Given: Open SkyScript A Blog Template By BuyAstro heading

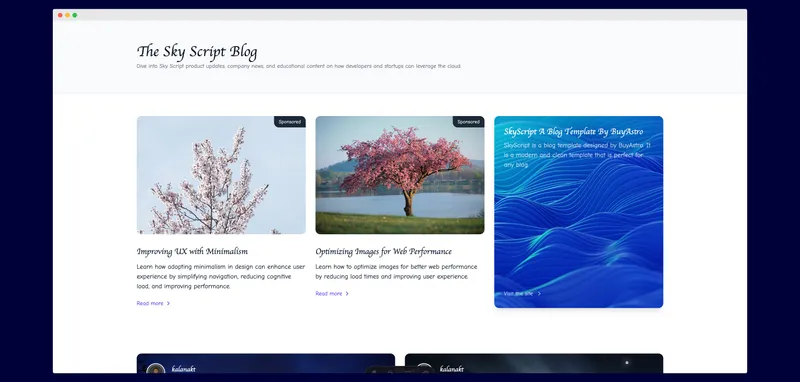Looking at the screenshot, I should pos(573,132).
